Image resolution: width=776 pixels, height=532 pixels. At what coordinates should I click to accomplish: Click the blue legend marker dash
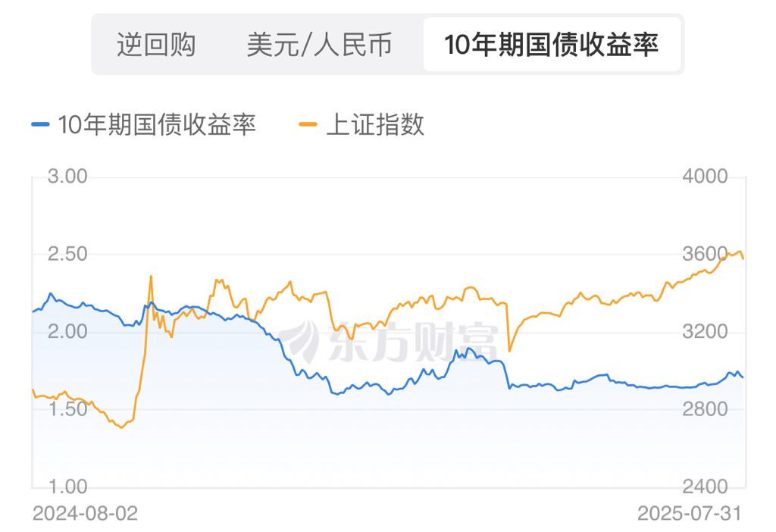[x=41, y=124]
